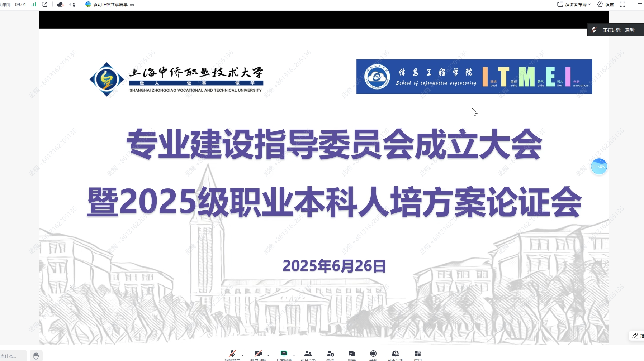The width and height of the screenshot is (644, 361).
Task: Unmute the microphone (解除静音)
Action: 232,354
